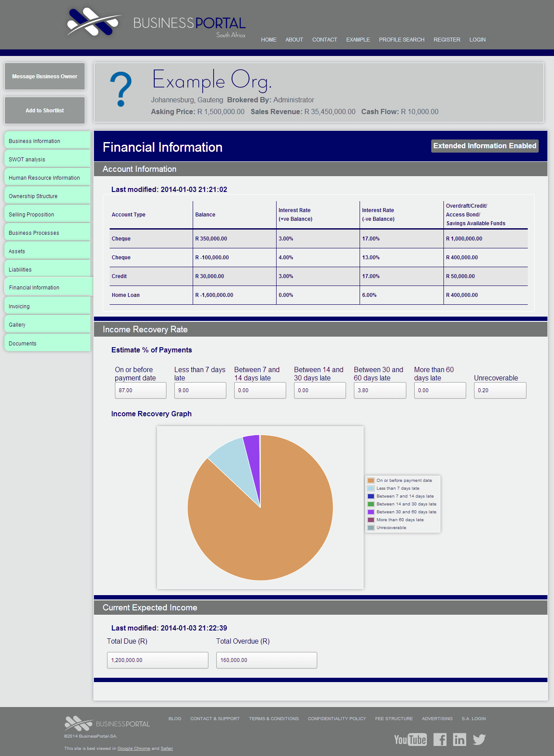Click the BusinessPortal header logo
This screenshot has height=756, width=554.
coord(156,23)
